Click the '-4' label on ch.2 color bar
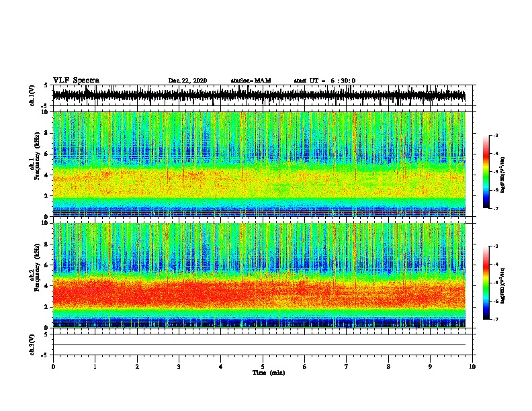Image resolution: width=532 pixels, height=411 pixels. pos(496,265)
